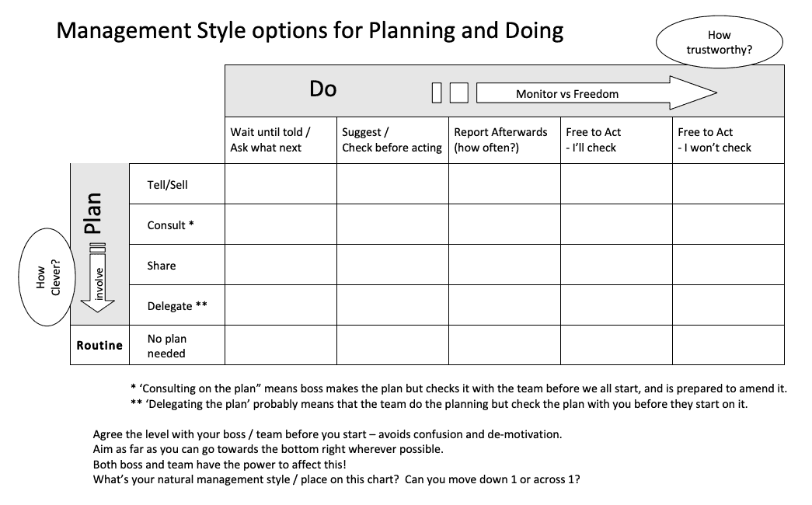Screen dimensions: 812x505
Task: Click the Management Style options title
Action: pos(310,31)
